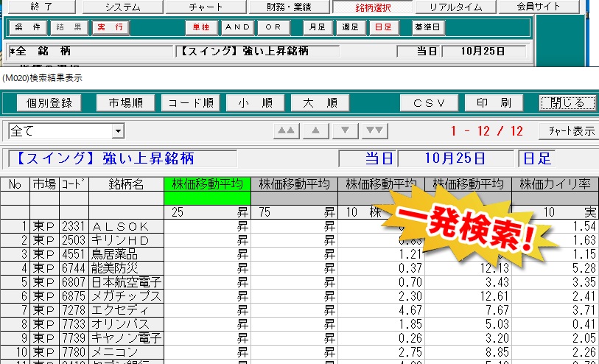Open the リアルタイム tab
This screenshot has width=599, height=364.
(456, 7)
